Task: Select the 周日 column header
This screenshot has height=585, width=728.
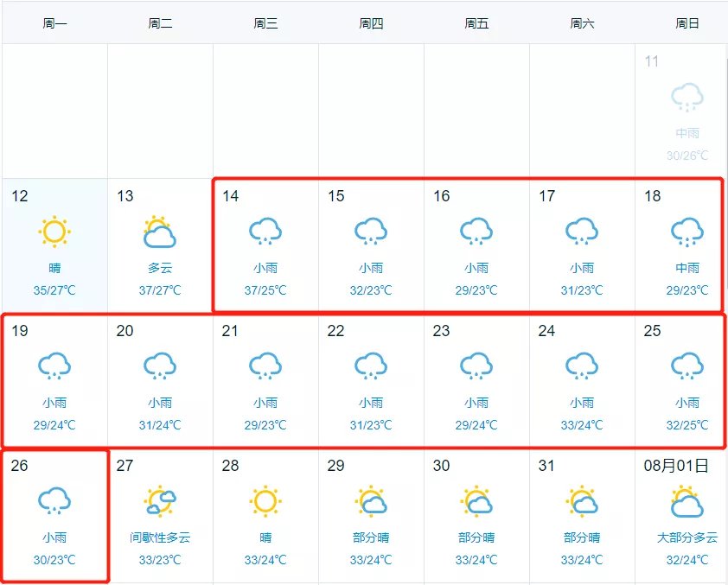Action: click(x=687, y=23)
